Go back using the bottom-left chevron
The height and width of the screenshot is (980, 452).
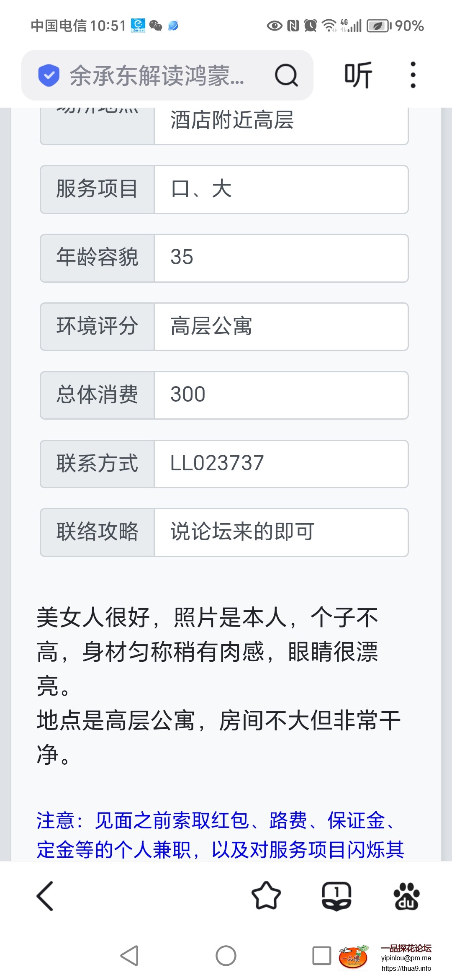45,896
